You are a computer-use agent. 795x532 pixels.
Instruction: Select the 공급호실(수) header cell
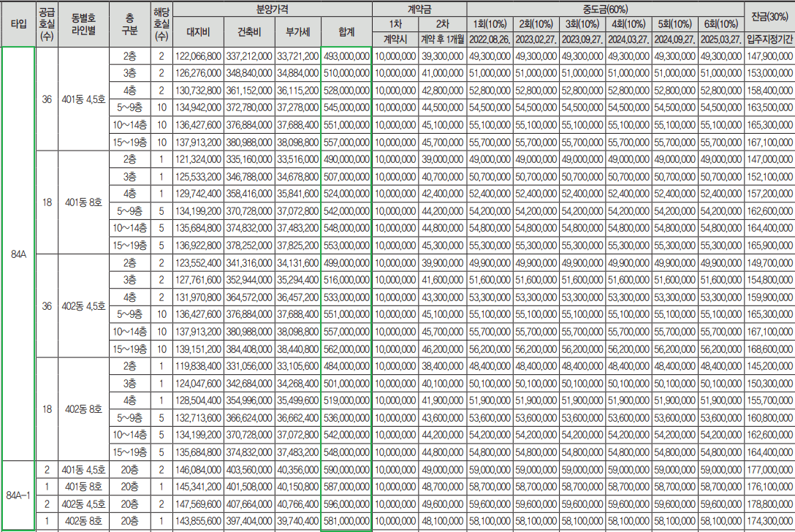click(47, 24)
